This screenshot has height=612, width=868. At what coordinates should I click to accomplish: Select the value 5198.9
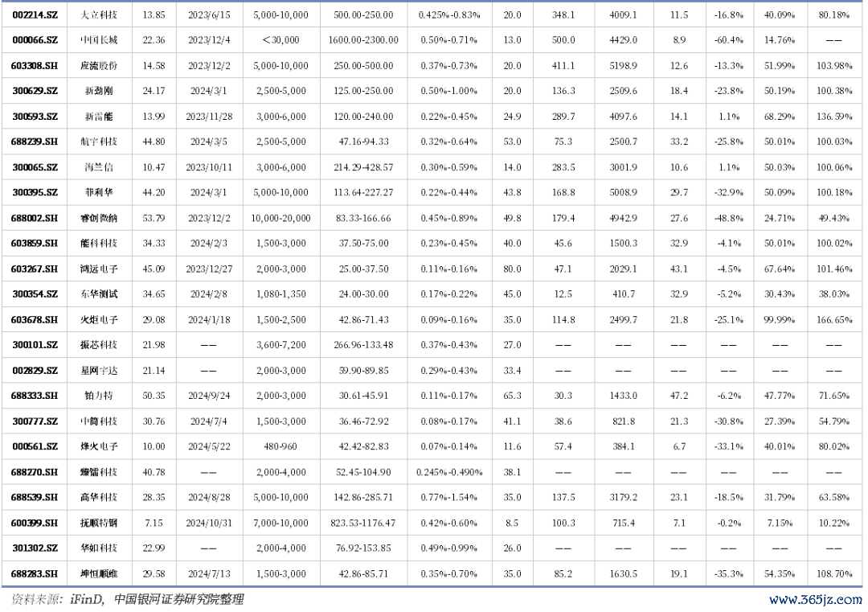(x=624, y=66)
